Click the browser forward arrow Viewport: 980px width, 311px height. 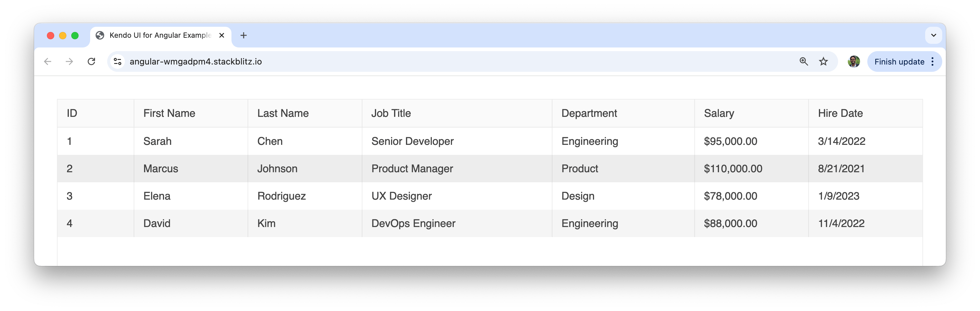click(69, 61)
